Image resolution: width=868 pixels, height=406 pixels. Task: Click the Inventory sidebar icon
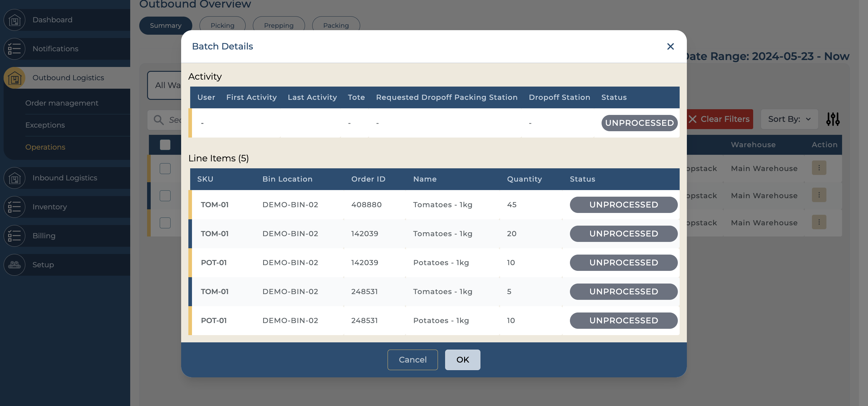(14, 207)
